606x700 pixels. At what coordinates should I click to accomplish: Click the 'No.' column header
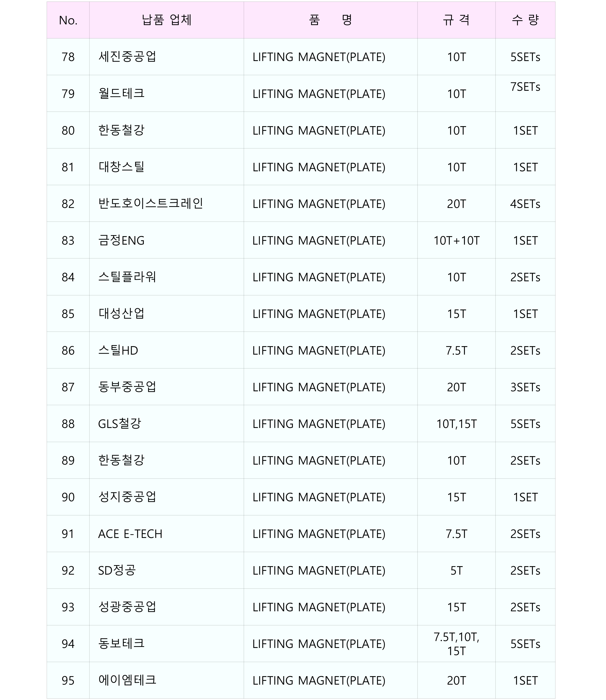pyautogui.click(x=68, y=20)
